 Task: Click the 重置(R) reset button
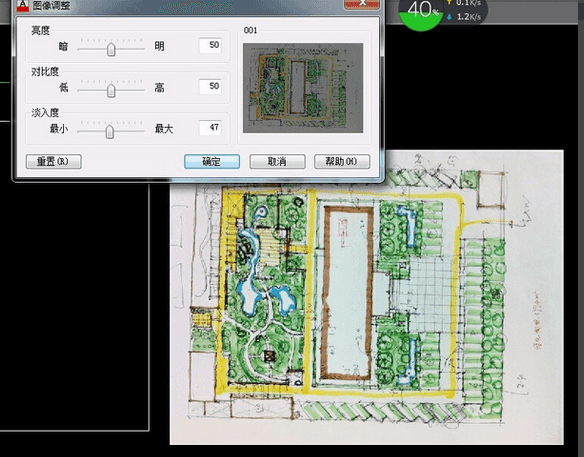[x=54, y=162]
